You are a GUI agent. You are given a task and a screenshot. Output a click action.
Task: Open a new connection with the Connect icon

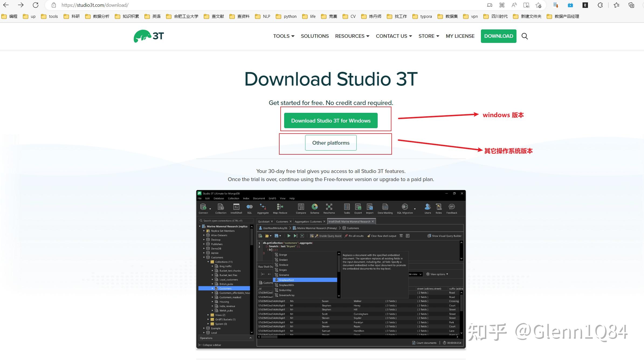click(203, 207)
